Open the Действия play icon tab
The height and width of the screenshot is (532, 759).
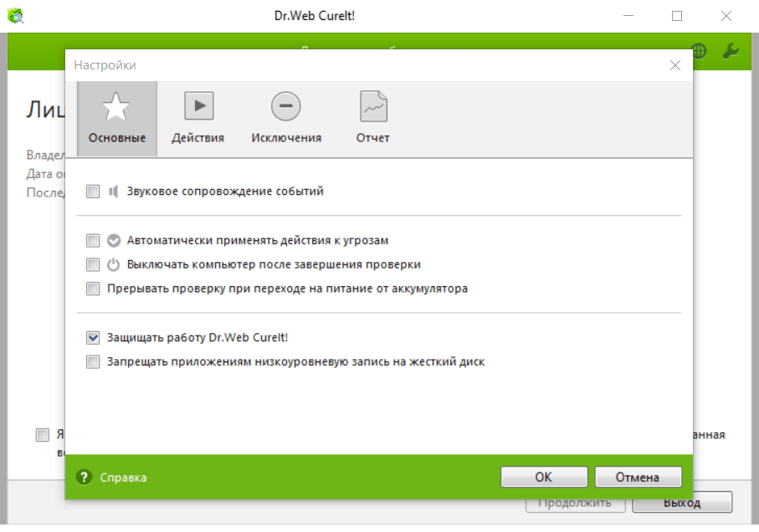coord(198,107)
